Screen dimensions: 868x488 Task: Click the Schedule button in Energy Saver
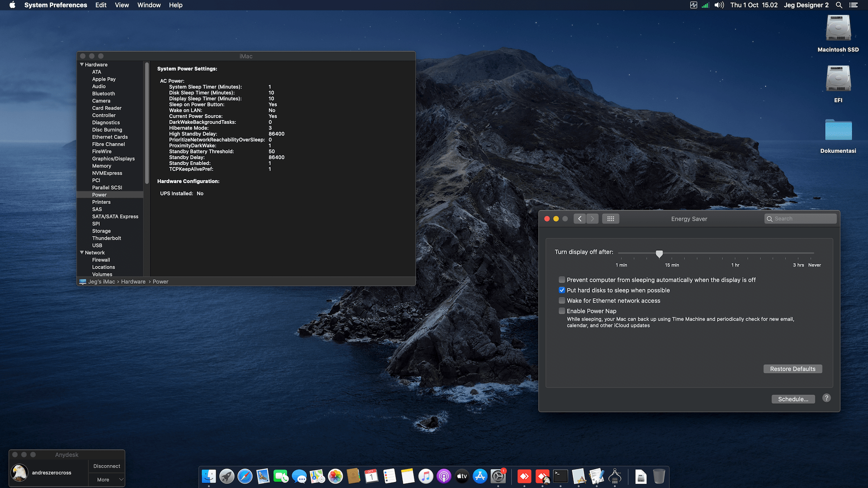pos(793,399)
